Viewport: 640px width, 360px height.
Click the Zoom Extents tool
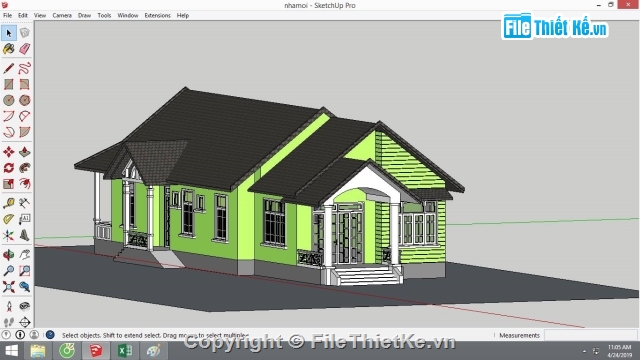coord(9,287)
